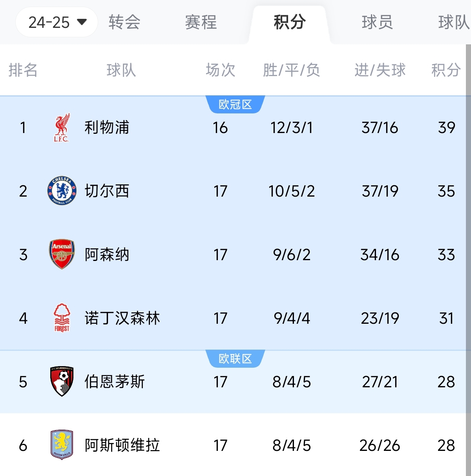Screen dimensions: 471x476
Task: Open the 24-25 season dropdown
Action: [57, 22]
